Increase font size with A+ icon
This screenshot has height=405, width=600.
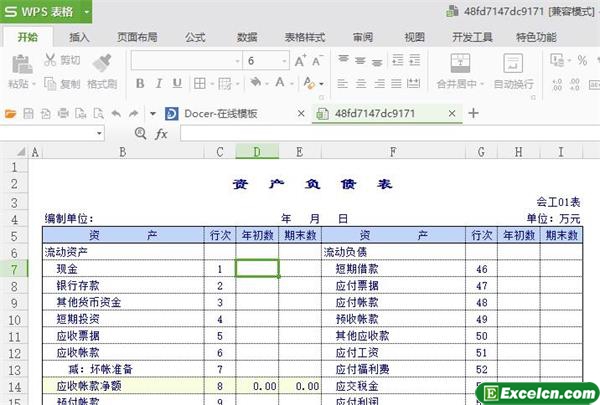[x=300, y=61]
